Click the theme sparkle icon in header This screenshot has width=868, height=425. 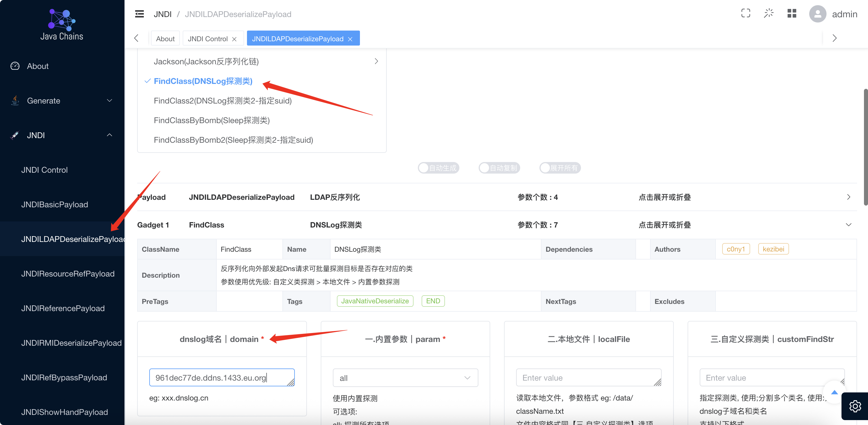coord(768,14)
